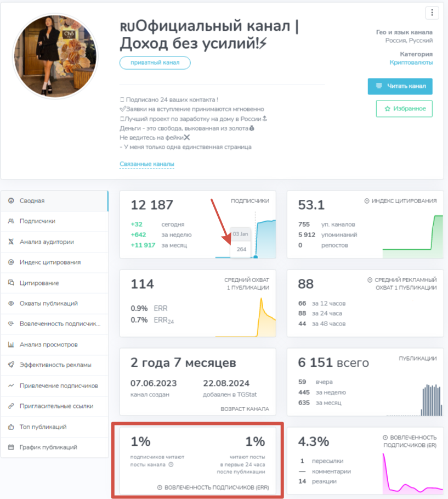448x499 pixels.
Task: Click the Топ публикаций thumbs-up icon
Action: point(11,427)
